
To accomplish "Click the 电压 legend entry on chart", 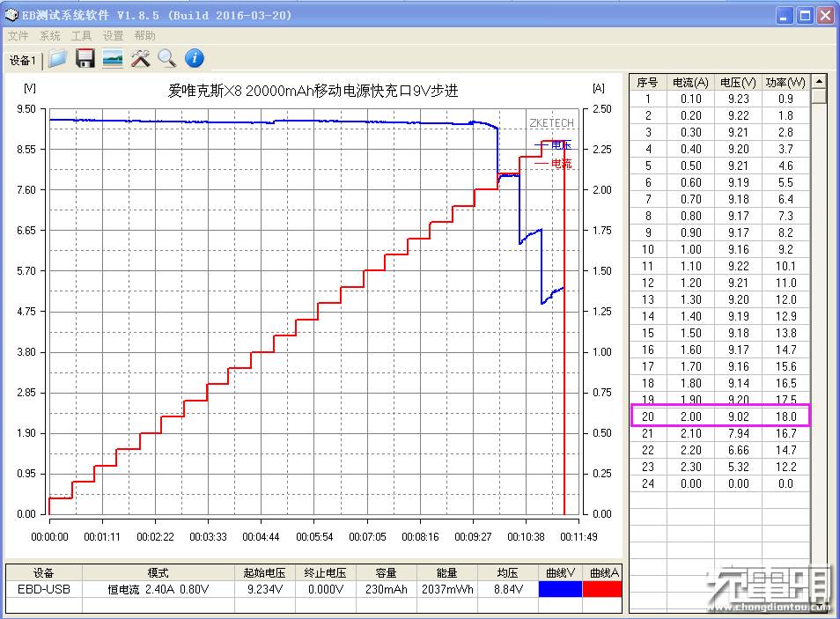I will pyautogui.click(x=553, y=145).
